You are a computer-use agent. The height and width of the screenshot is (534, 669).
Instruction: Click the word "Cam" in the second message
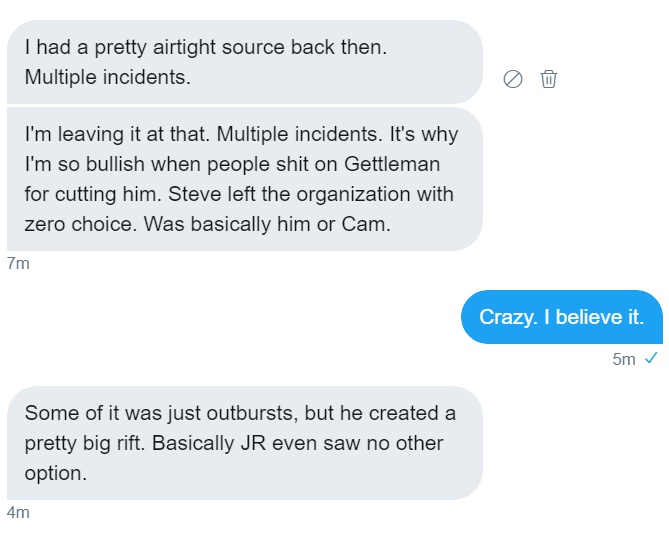point(368,224)
